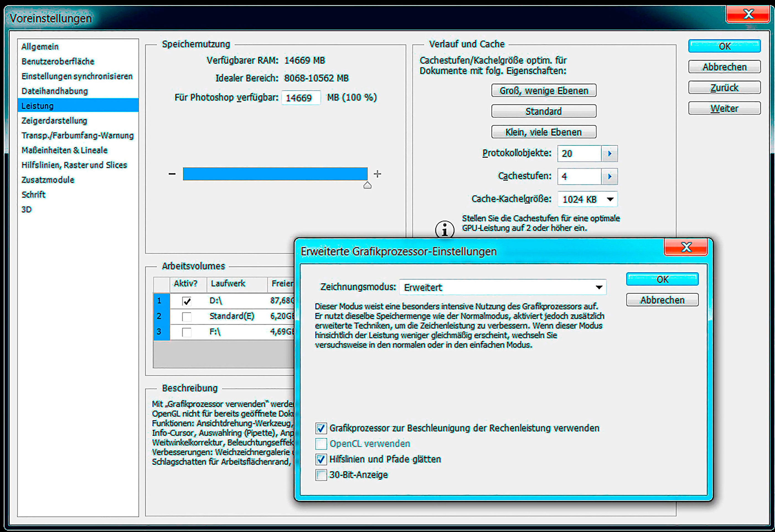Click the plus icon right of memory slider
775x532 pixels.
click(377, 174)
